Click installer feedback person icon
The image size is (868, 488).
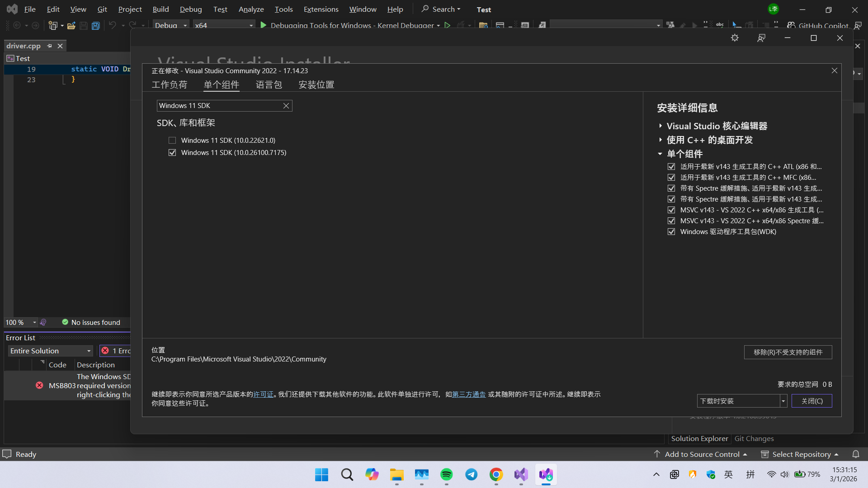761,38
